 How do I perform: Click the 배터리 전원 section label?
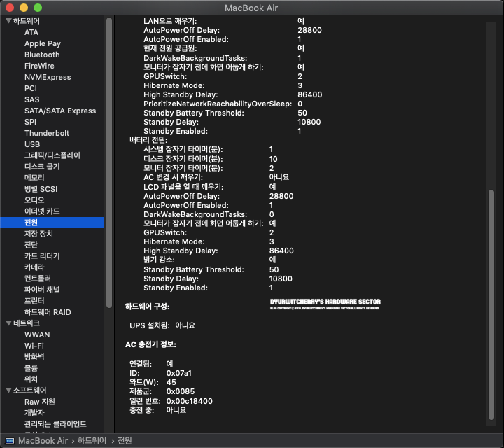[x=148, y=140]
